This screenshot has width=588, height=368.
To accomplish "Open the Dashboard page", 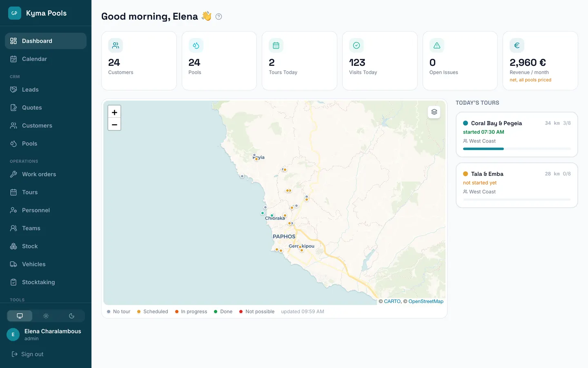I will [46, 41].
